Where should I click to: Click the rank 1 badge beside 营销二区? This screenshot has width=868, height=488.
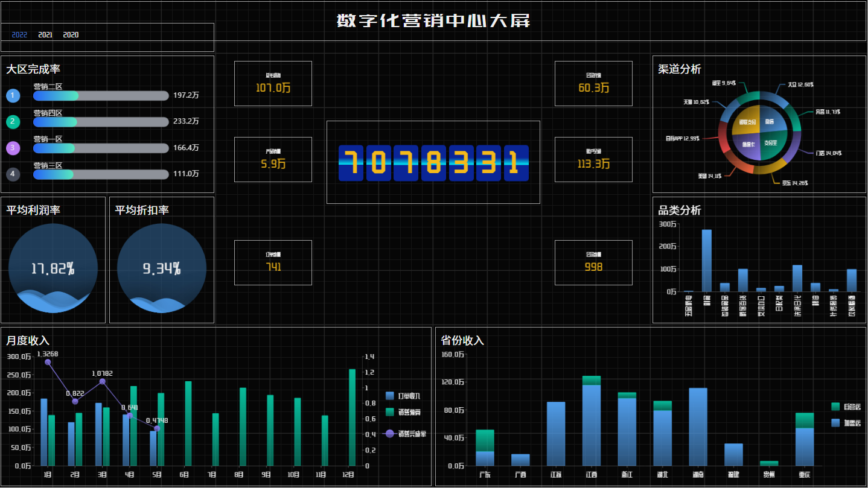click(13, 95)
